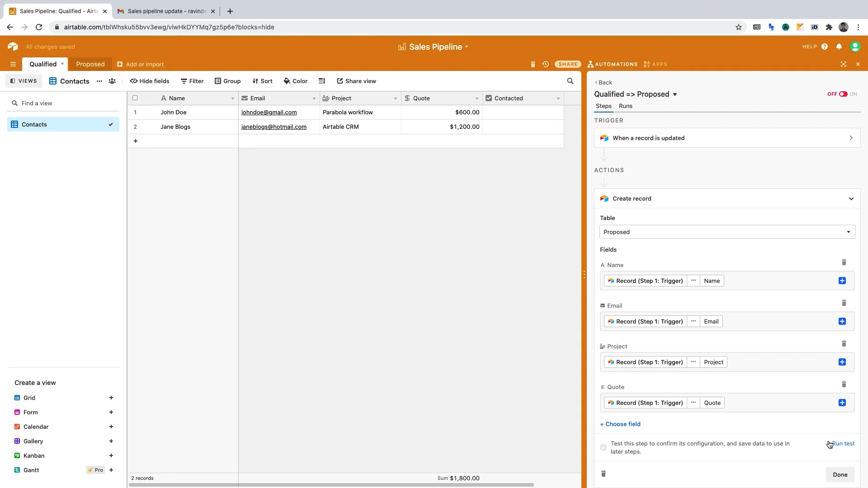Open the Color toolbar option

click(296, 81)
